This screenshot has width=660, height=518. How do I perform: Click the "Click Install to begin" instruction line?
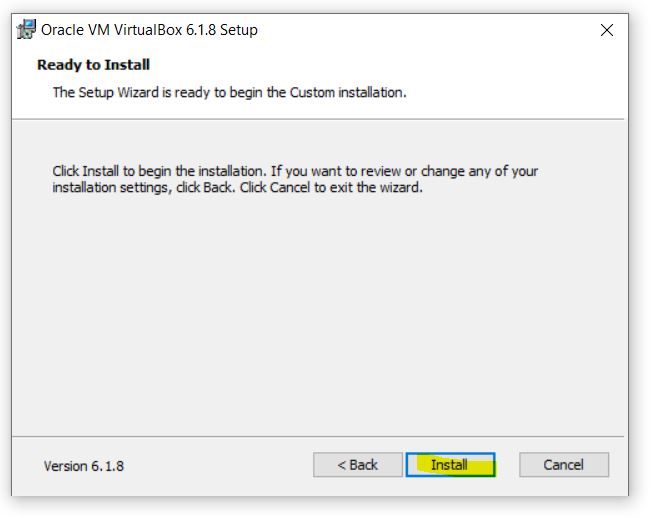pyautogui.click(x=295, y=171)
